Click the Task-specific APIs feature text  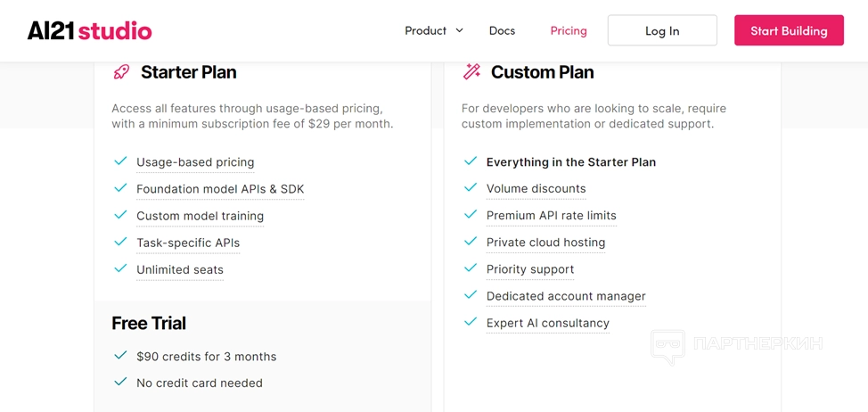pos(188,243)
